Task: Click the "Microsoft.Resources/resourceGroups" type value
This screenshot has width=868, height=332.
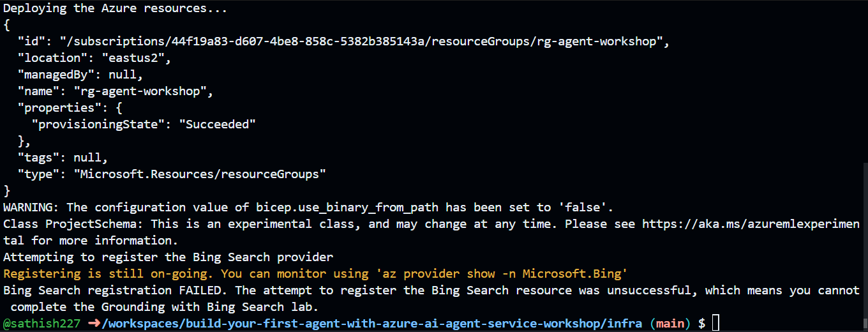Action: 200,174
